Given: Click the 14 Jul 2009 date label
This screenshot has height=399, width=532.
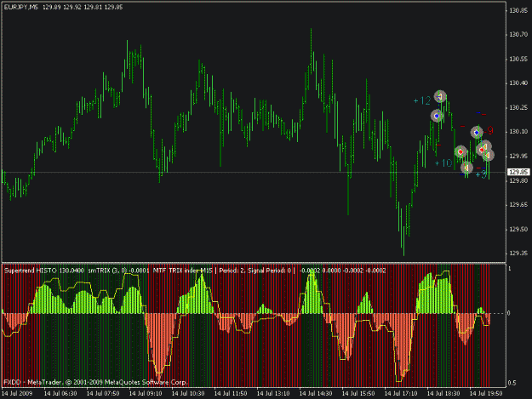Looking at the screenshot, I should tap(17, 394).
